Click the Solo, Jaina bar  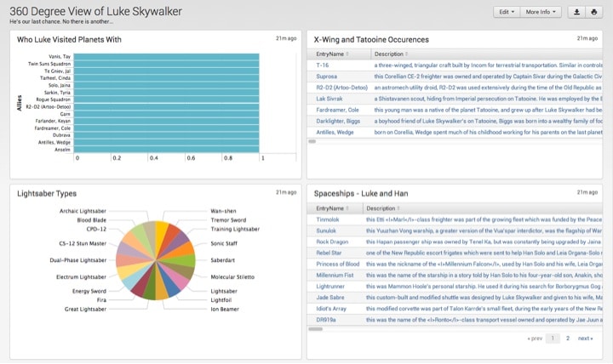click(x=166, y=85)
